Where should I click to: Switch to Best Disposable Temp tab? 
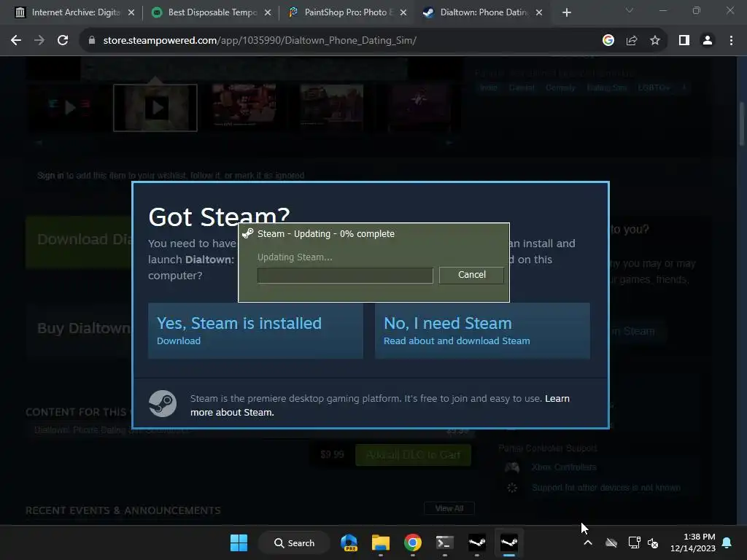click(x=205, y=12)
